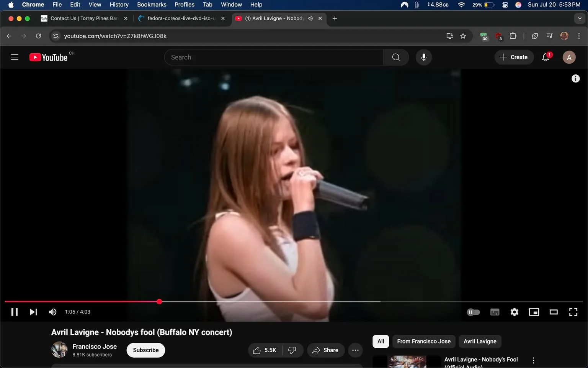
Task: Switch to the From Francisco Jose filter tab
Action: pos(424,341)
